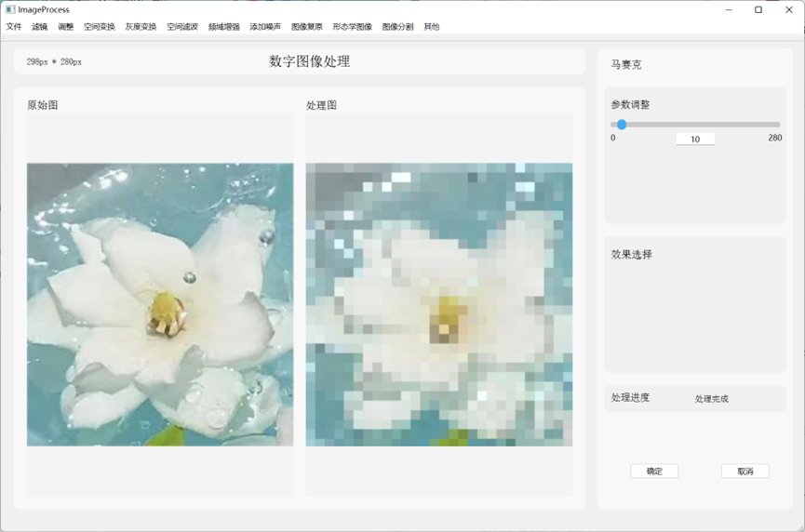Viewport: 805px width, 532px height.
Task: Focus the parameter value field showing 10
Action: pos(695,140)
